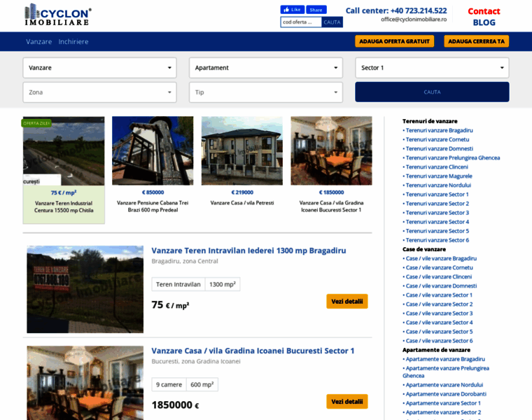Click the office@cyclonimobiliare.ro email text
Screen dimensions: 532x420
pos(414,20)
